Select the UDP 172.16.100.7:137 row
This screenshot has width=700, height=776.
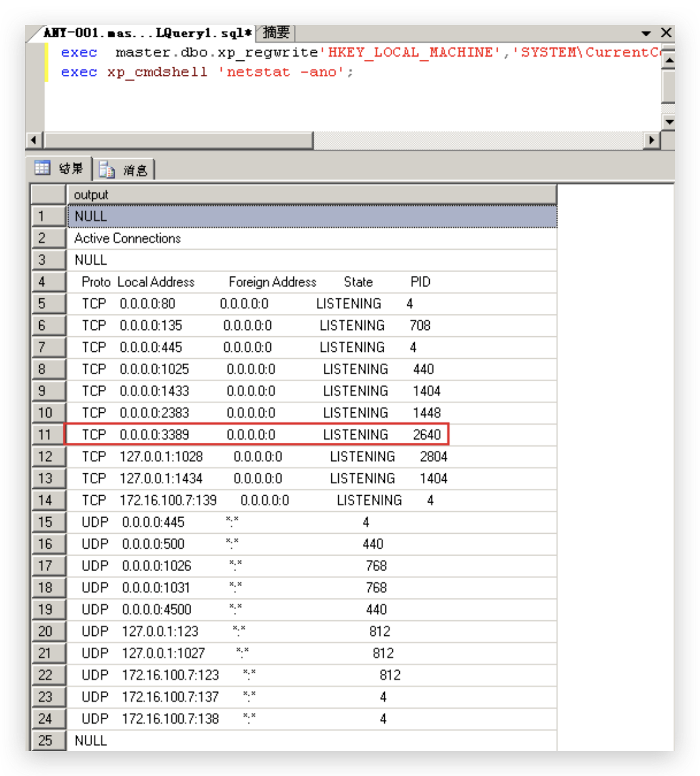click(x=312, y=697)
